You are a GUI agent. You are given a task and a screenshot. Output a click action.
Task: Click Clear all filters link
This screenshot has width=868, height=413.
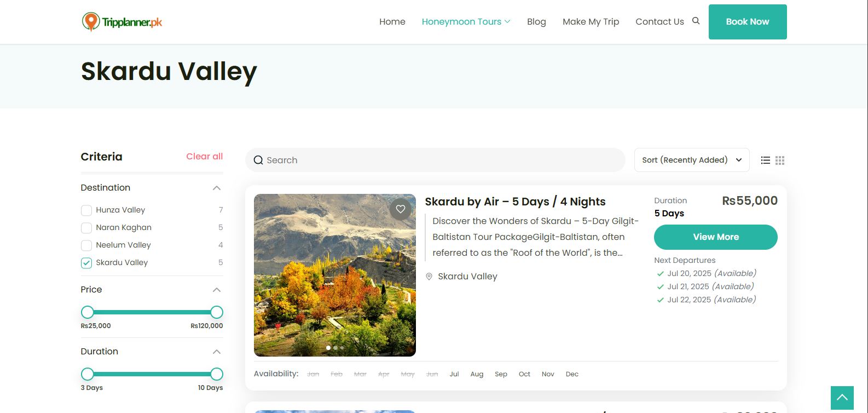point(205,157)
